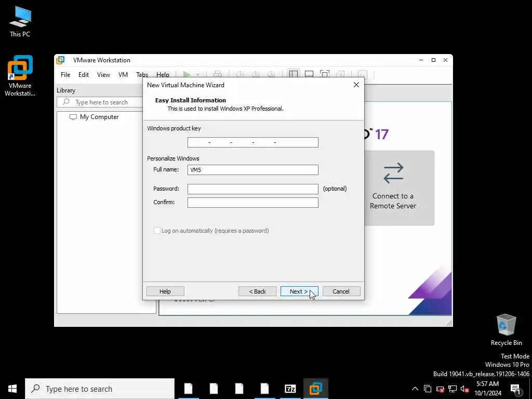Click the VMware logo in the title bar
This screenshot has height=399, width=532.
(x=60, y=60)
